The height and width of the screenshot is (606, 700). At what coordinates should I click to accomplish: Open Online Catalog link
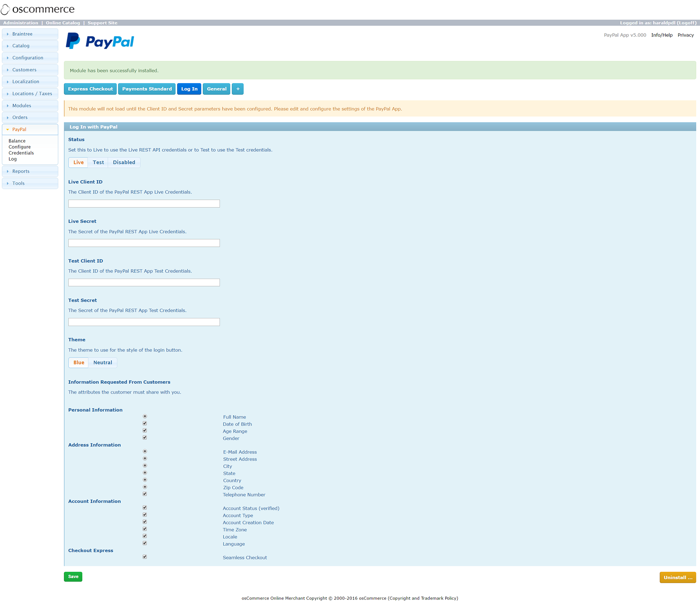tap(63, 23)
